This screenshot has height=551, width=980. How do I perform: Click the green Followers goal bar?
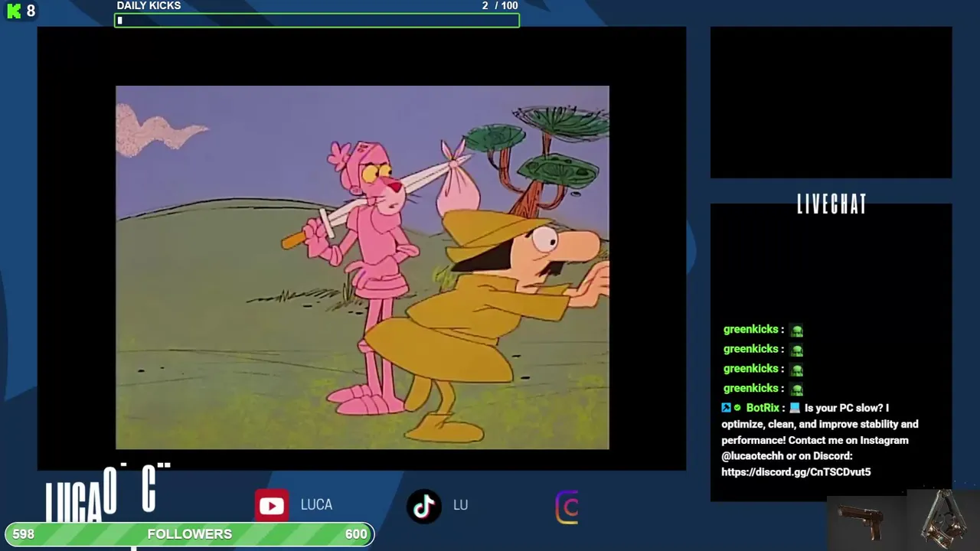(189, 534)
